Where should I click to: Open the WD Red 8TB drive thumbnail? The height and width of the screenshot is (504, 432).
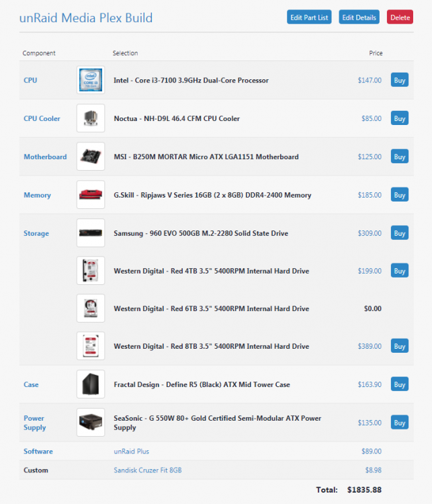(91, 346)
